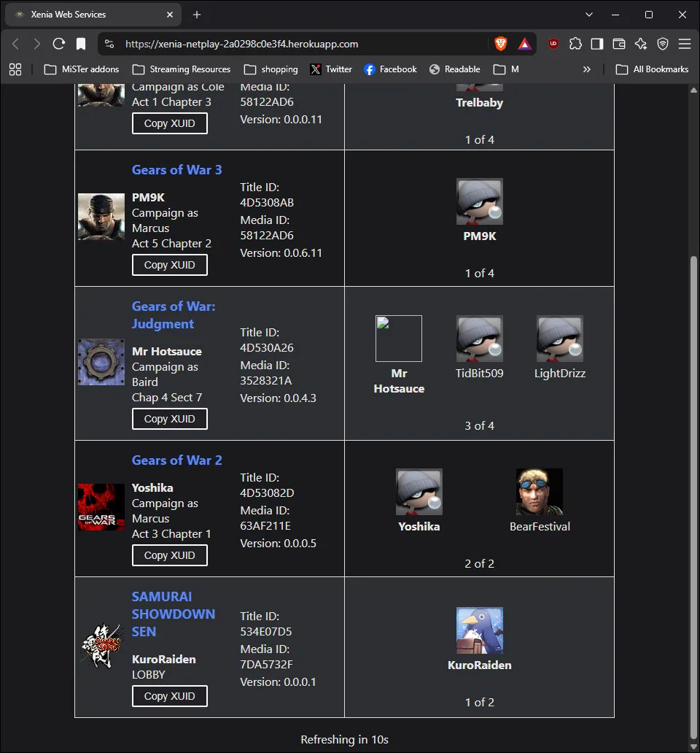Open the Readable bookmark

pos(455,69)
